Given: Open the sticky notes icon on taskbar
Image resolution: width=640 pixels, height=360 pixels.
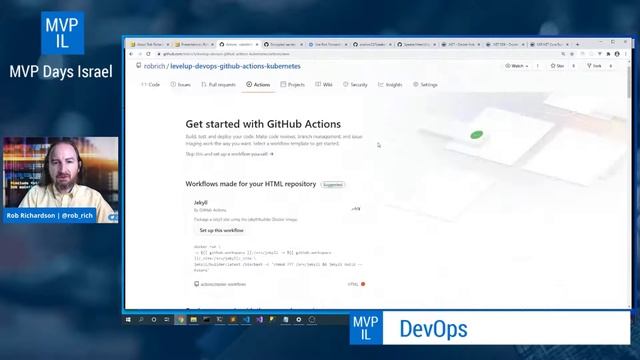Looking at the screenshot, I should (x=272, y=320).
